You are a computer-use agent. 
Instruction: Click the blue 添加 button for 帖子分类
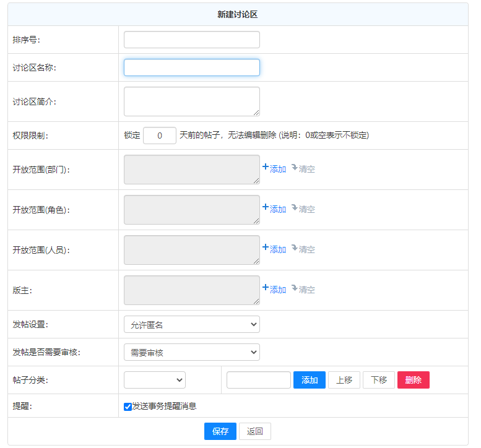[309, 380]
